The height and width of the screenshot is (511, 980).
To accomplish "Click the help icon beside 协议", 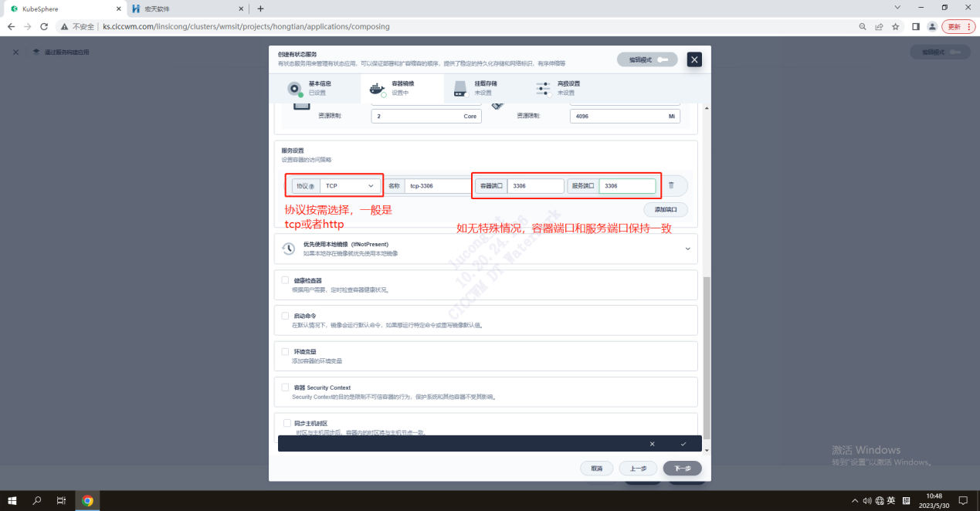I will tap(312, 186).
